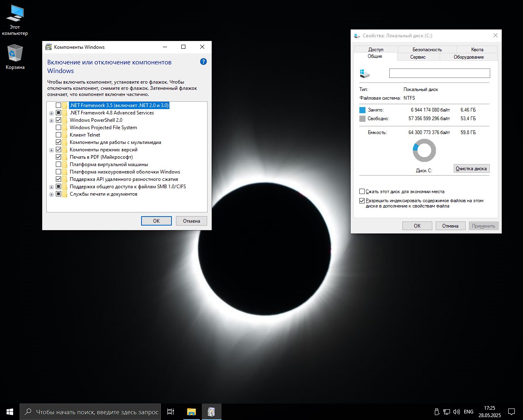Click Отмена in disk properties window

pos(450,226)
